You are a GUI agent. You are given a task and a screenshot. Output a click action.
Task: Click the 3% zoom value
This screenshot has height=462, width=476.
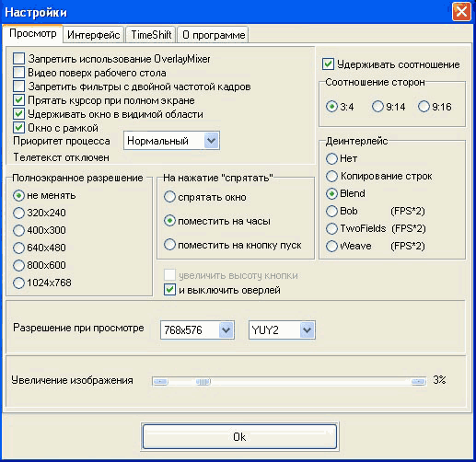pos(439,380)
